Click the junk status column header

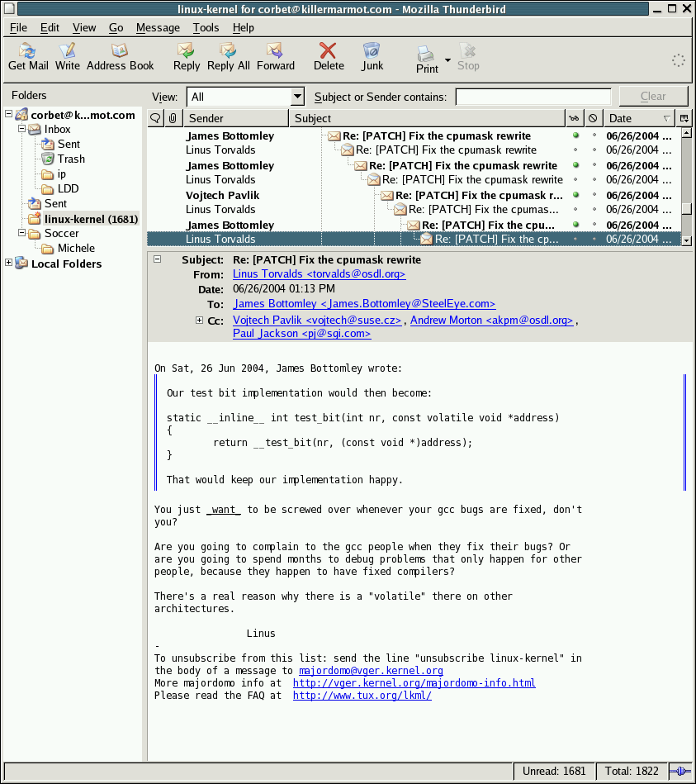pyautogui.click(x=592, y=117)
